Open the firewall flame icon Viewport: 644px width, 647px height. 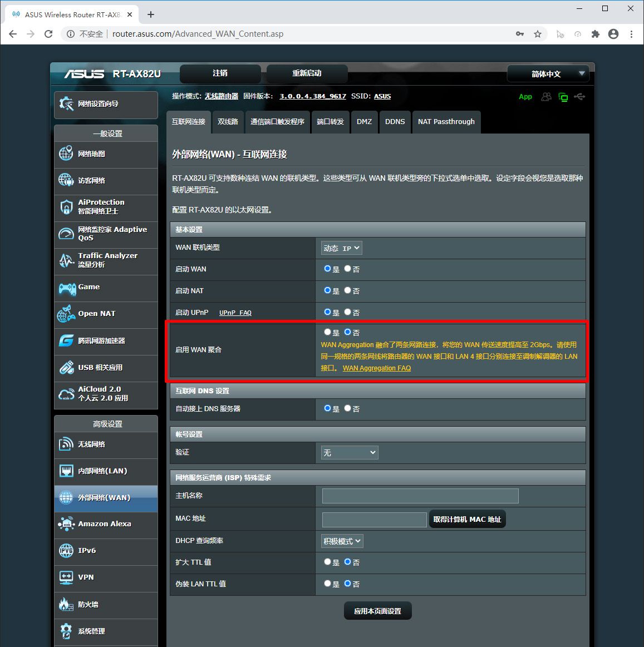point(66,604)
